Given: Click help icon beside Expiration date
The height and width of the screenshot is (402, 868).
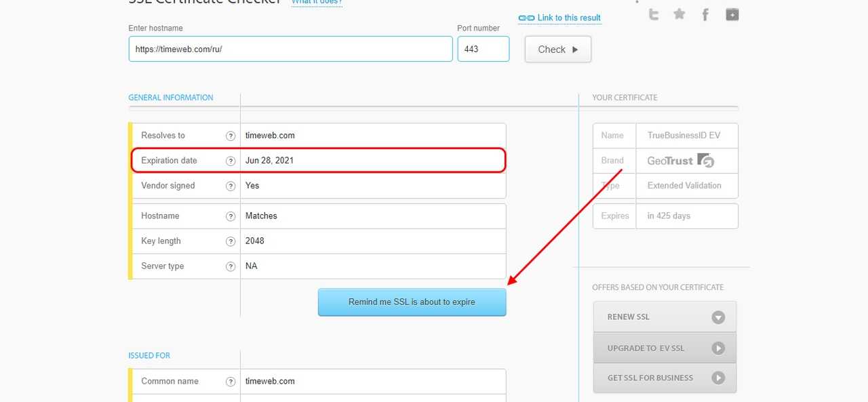Looking at the screenshot, I should point(231,161).
